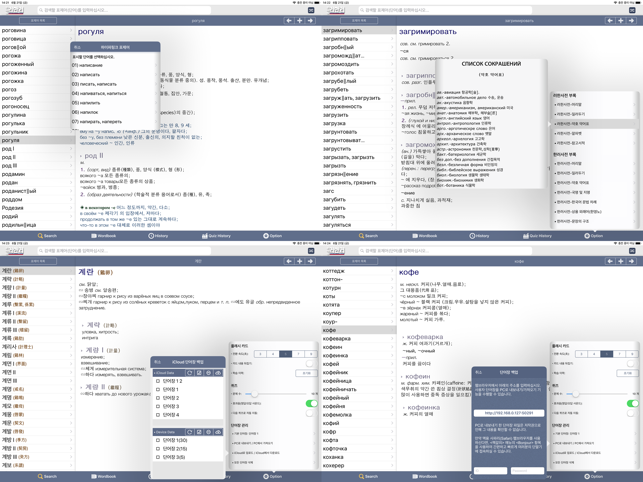Check the 단어장 2(15) device wordbook checkbox
The image size is (643, 482).
158,448
